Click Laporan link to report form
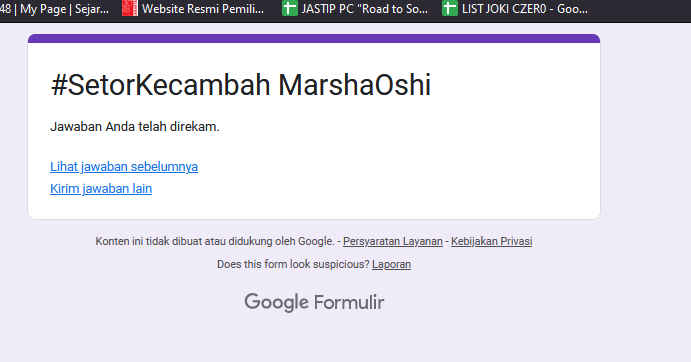This screenshot has width=691, height=362. tap(391, 264)
